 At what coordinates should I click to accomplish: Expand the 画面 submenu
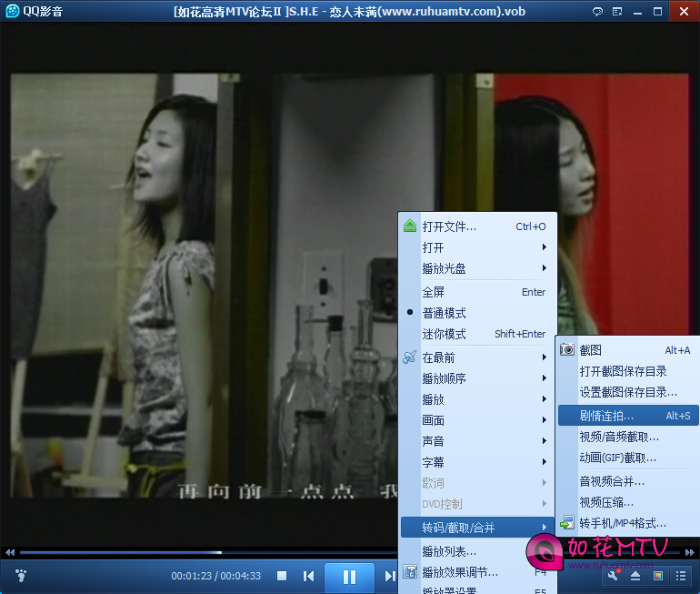click(477, 420)
